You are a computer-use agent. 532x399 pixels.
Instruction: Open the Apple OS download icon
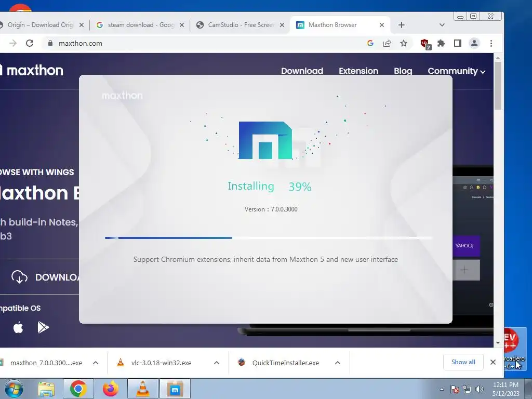[18, 327]
